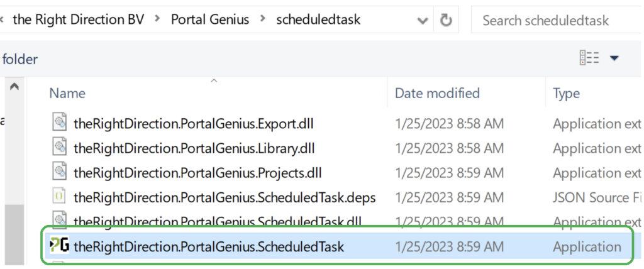Image resolution: width=644 pixels, height=269 pixels.
Task: Expand the chevron after Portal Genius
Action: [x=263, y=19]
